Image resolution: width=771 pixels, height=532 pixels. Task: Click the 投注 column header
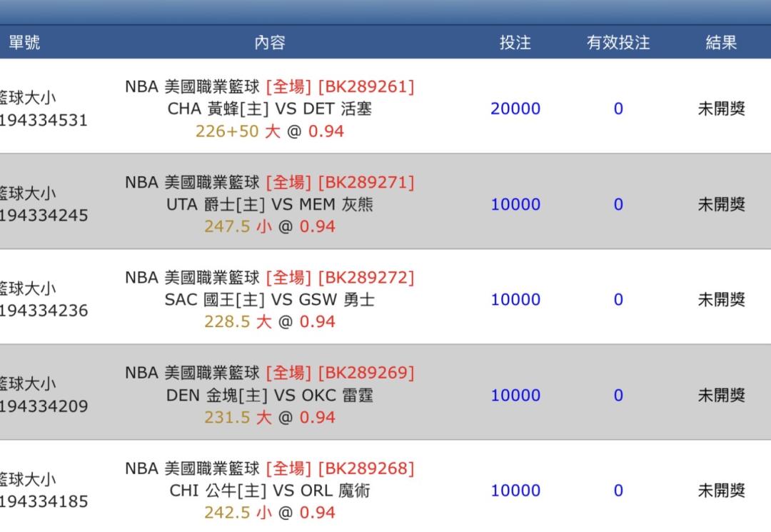pyautogui.click(x=515, y=43)
